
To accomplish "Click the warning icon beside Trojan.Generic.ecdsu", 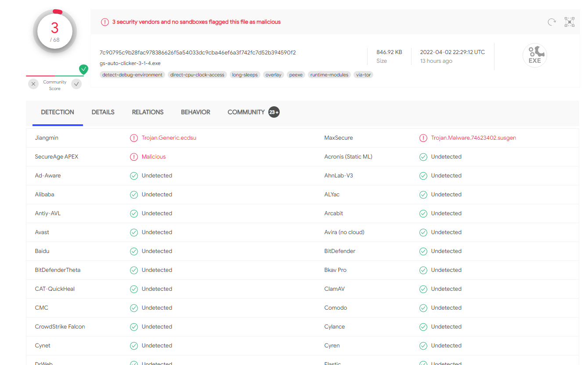I will [134, 138].
